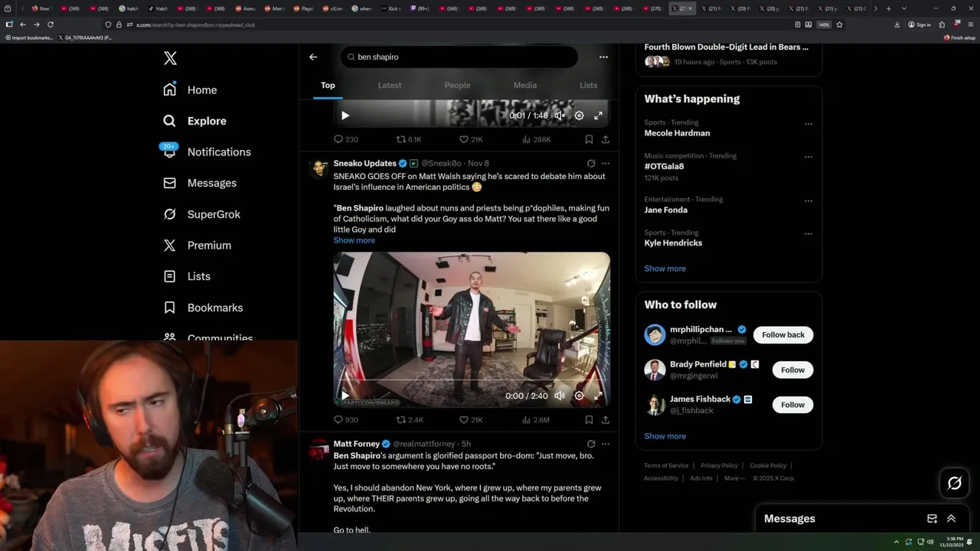Switch to the Latest tab

click(x=390, y=85)
